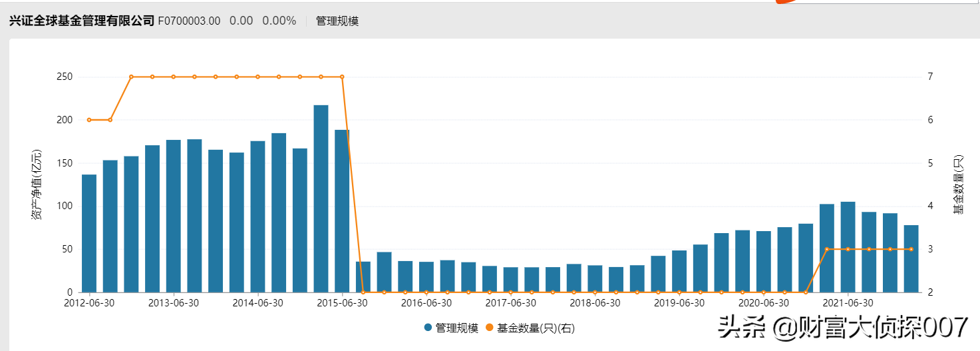This screenshot has width=980, height=351.
Task: Click x-axis label 2020-06-30
Action: click(x=764, y=303)
